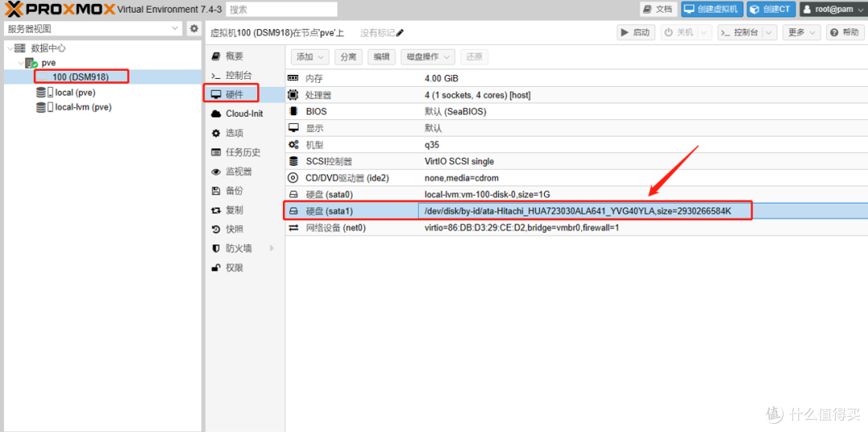
Task: Click the drive icon in sata0 row
Action: (294, 195)
